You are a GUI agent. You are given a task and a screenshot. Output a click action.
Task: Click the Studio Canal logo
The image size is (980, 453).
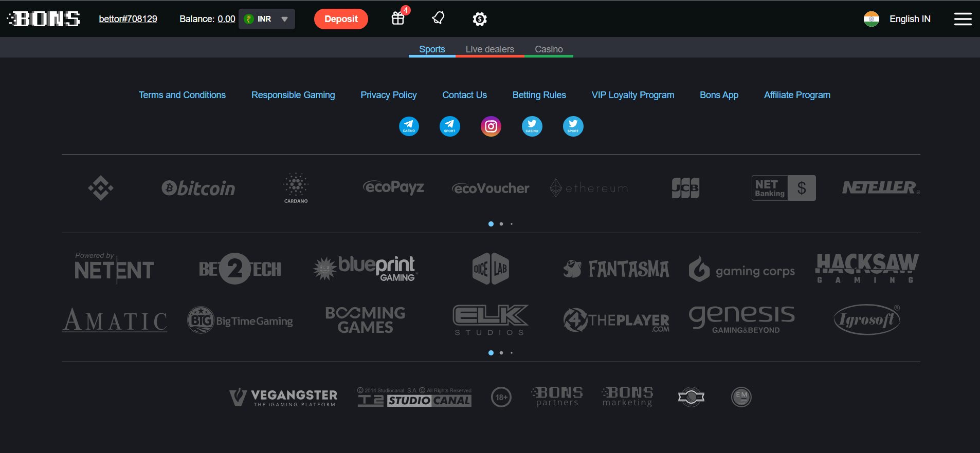414,397
